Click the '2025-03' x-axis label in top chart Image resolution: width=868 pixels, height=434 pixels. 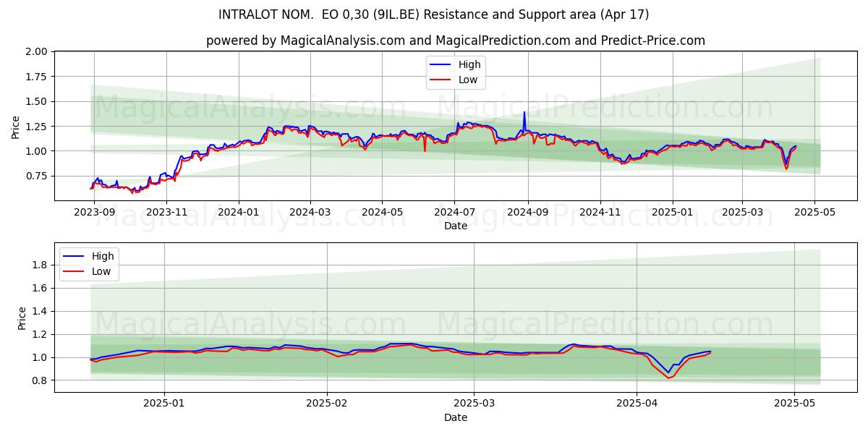tap(741, 212)
